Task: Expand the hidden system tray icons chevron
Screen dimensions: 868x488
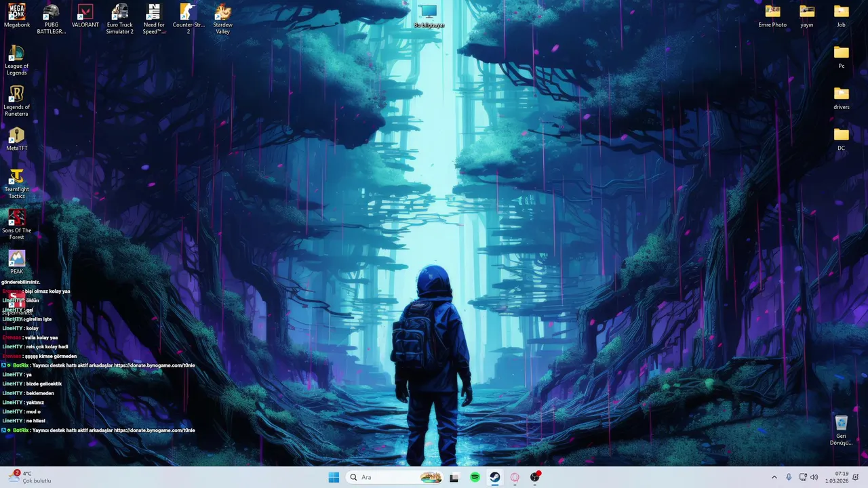Action: coord(774,477)
